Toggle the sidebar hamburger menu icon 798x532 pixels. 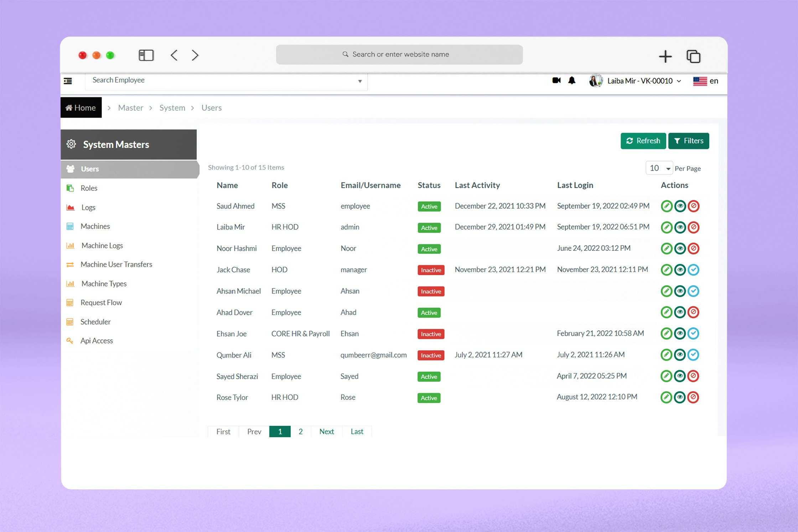(x=68, y=81)
